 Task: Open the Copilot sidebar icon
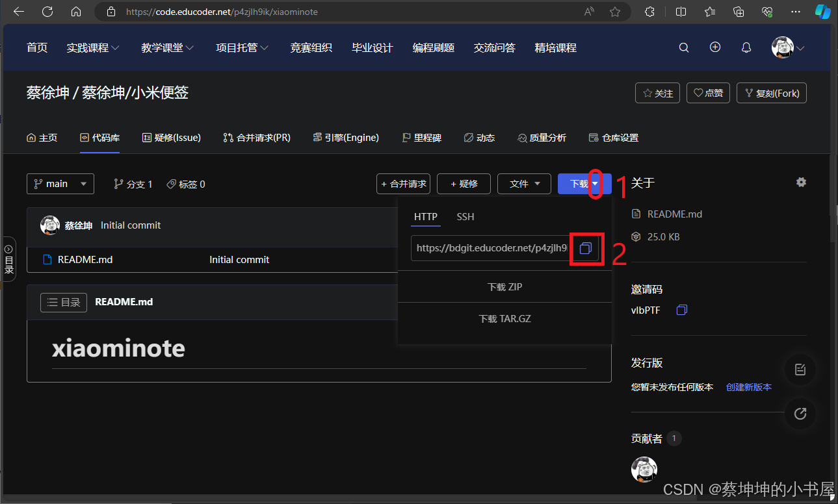click(823, 12)
